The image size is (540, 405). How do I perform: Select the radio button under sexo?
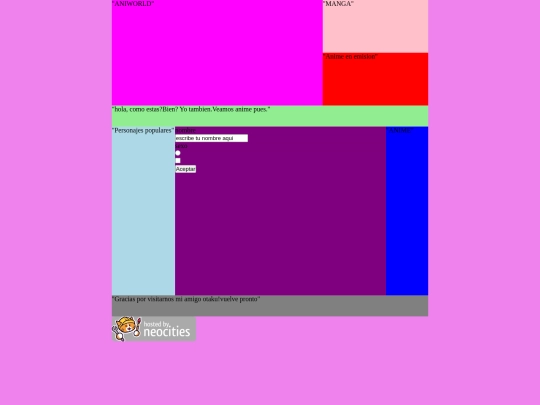pyautogui.click(x=178, y=153)
